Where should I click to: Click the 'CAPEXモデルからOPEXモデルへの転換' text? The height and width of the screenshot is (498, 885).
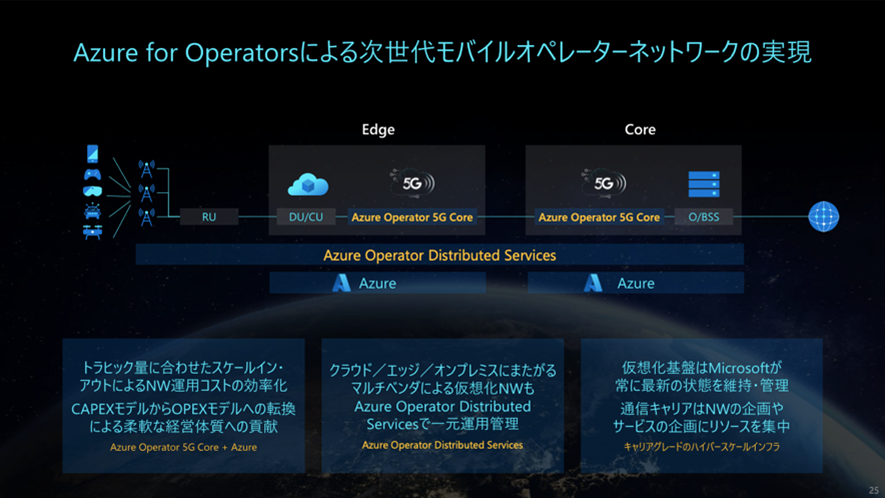[x=183, y=408]
